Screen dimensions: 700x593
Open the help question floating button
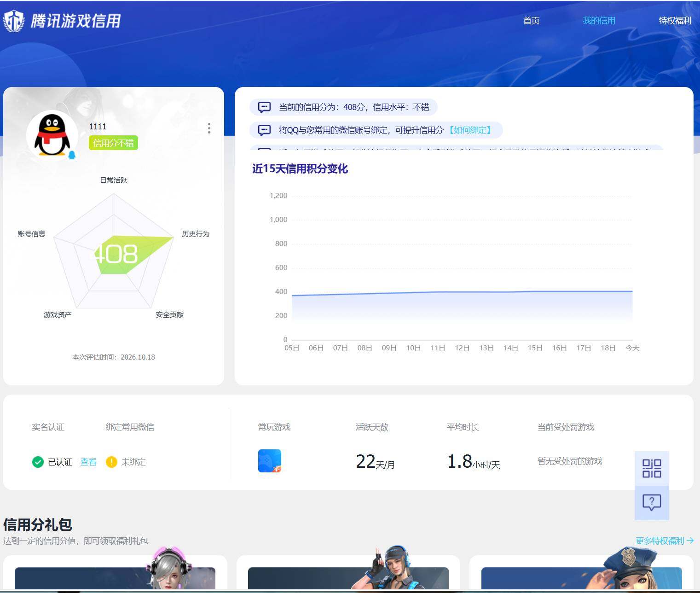pyautogui.click(x=652, y=503)
